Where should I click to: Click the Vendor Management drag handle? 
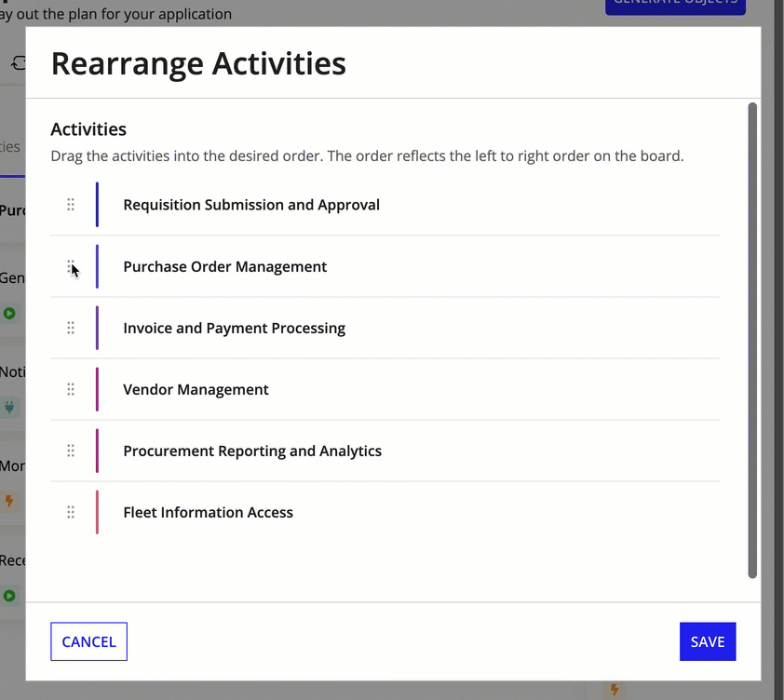pyautogui.click(x=71, y=389)
